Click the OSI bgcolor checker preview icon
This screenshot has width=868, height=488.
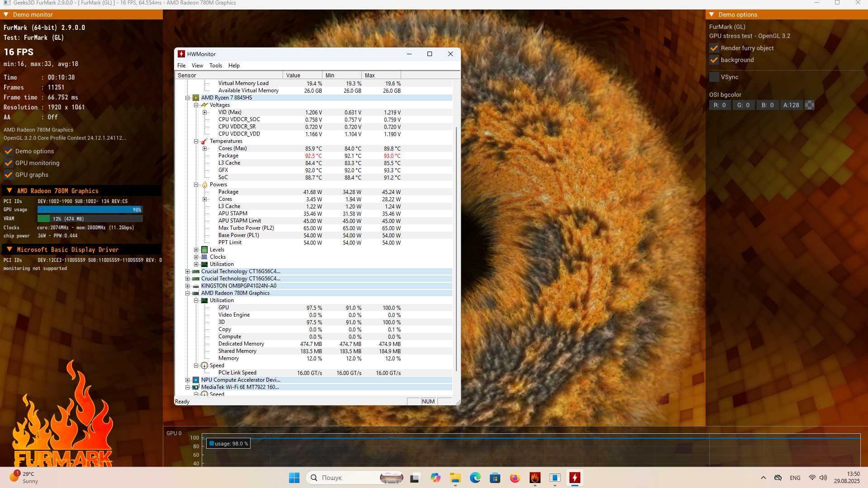pos(810,105)
